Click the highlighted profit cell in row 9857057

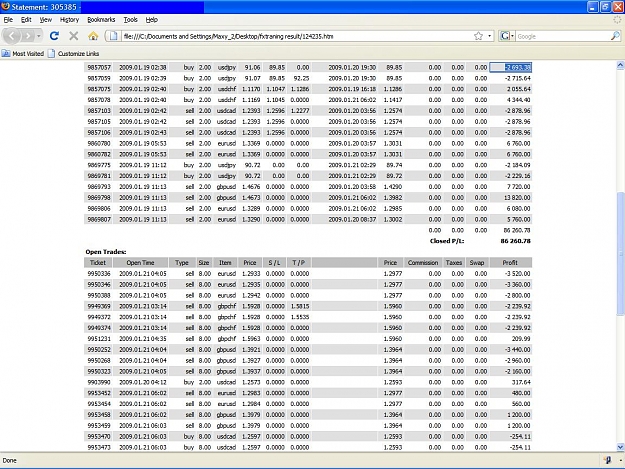tap(511, 67)
